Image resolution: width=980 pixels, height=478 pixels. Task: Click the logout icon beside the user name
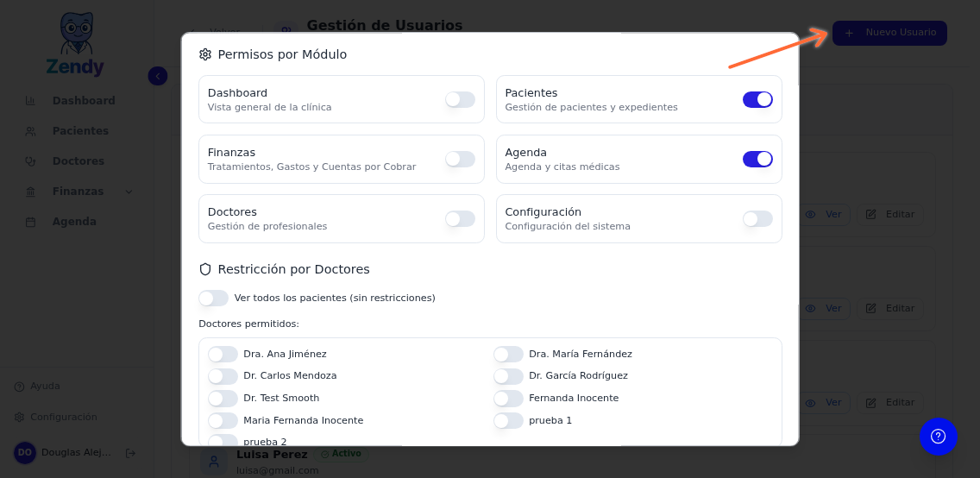tap(130, 453)
